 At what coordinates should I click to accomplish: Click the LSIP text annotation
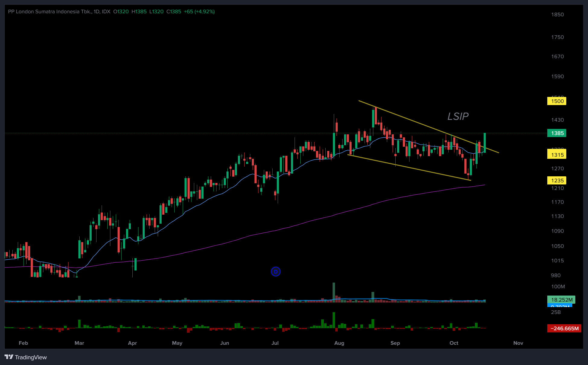pyautogui.click(x=458, y=116)
